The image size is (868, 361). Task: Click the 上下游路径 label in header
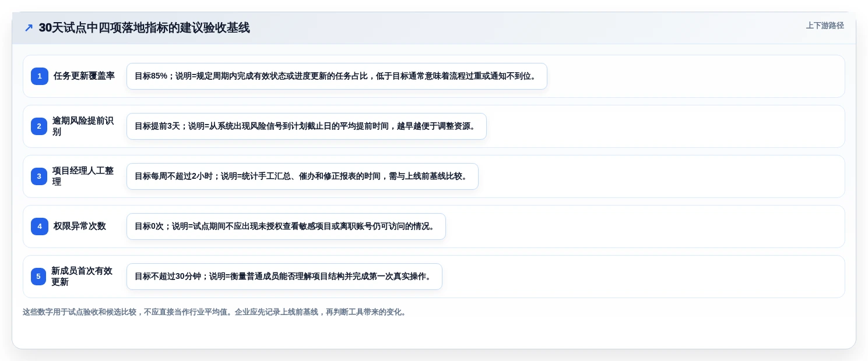click(x=825, y=26)
